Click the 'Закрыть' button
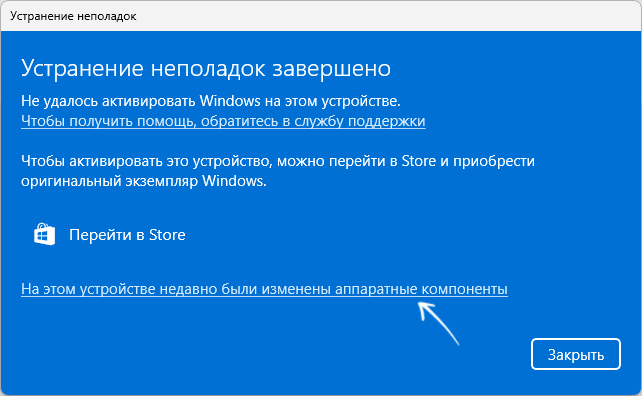This screenshot has height=396, width=642. click(x=576, y=354)
